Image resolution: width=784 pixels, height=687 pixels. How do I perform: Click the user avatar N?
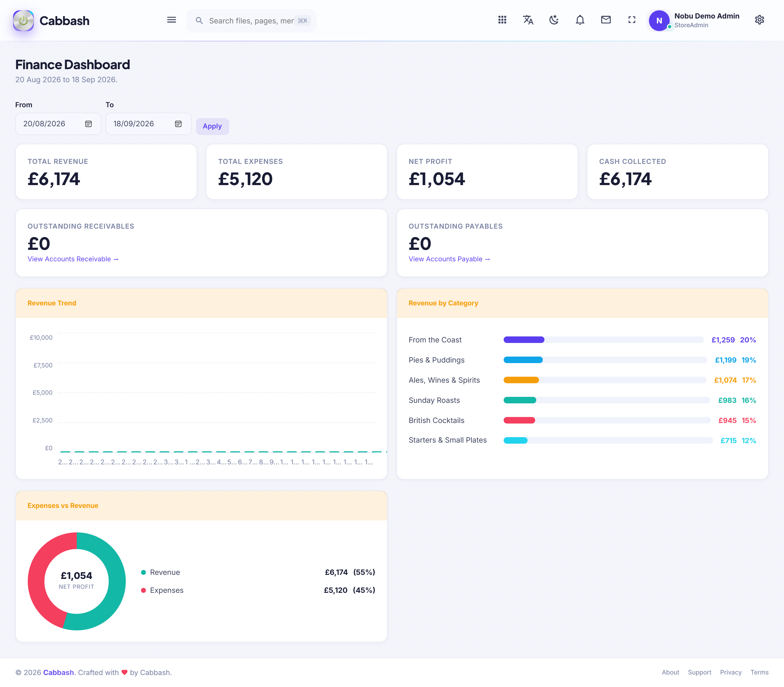659,21
